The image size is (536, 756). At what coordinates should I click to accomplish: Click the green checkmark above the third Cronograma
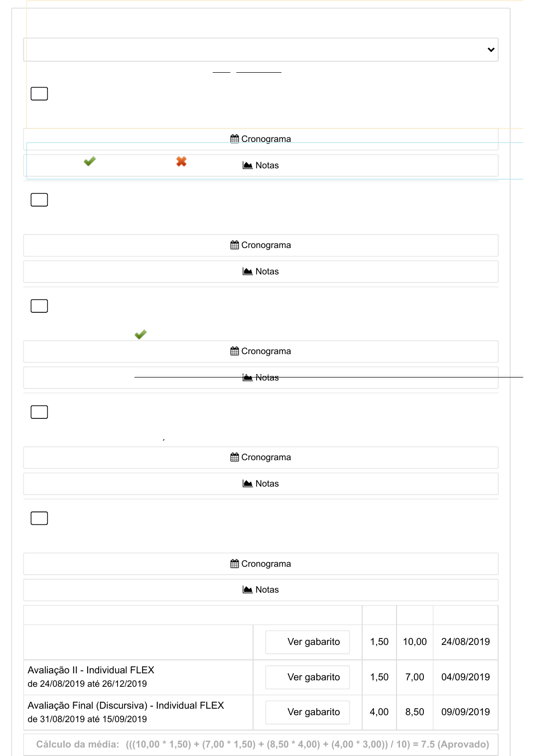pos(140,334)
